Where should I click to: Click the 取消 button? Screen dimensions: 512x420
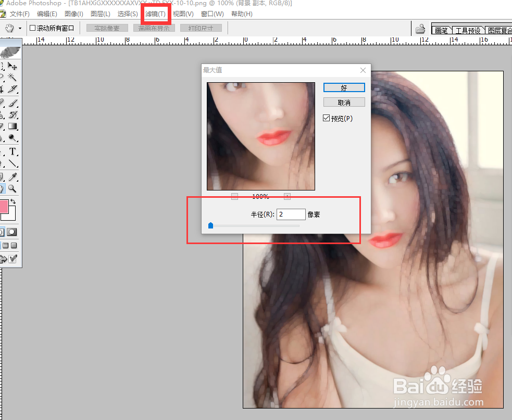coord(344,102)
